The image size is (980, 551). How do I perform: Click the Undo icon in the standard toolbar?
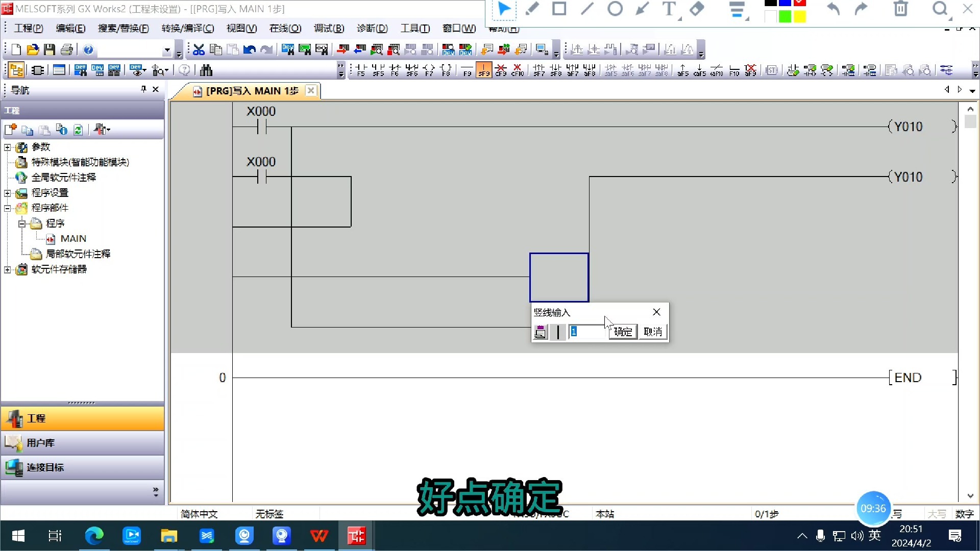(249, 49)
